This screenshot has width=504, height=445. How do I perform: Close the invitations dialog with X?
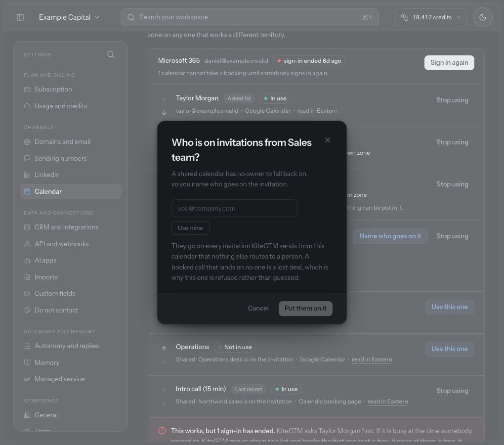tap(327, 140)
